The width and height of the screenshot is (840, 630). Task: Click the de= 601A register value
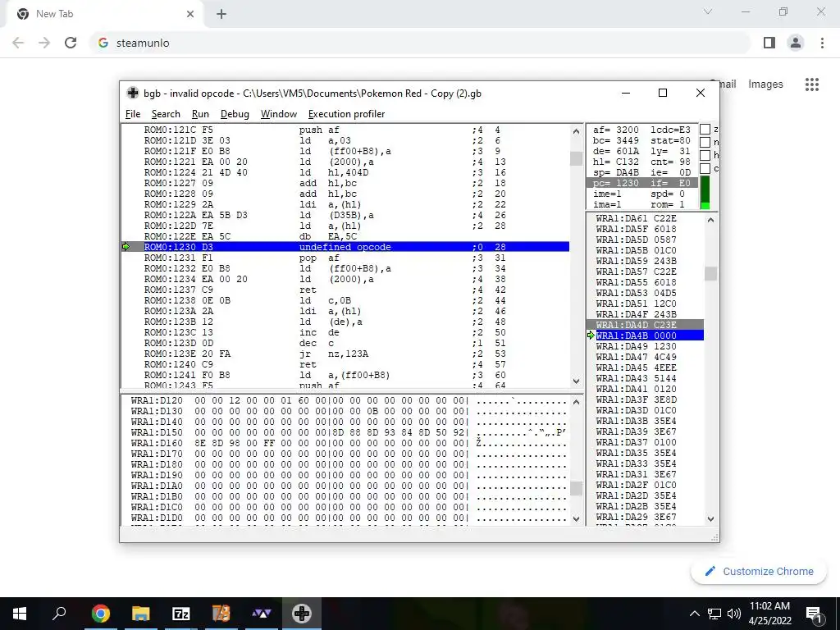coord(615,151)
